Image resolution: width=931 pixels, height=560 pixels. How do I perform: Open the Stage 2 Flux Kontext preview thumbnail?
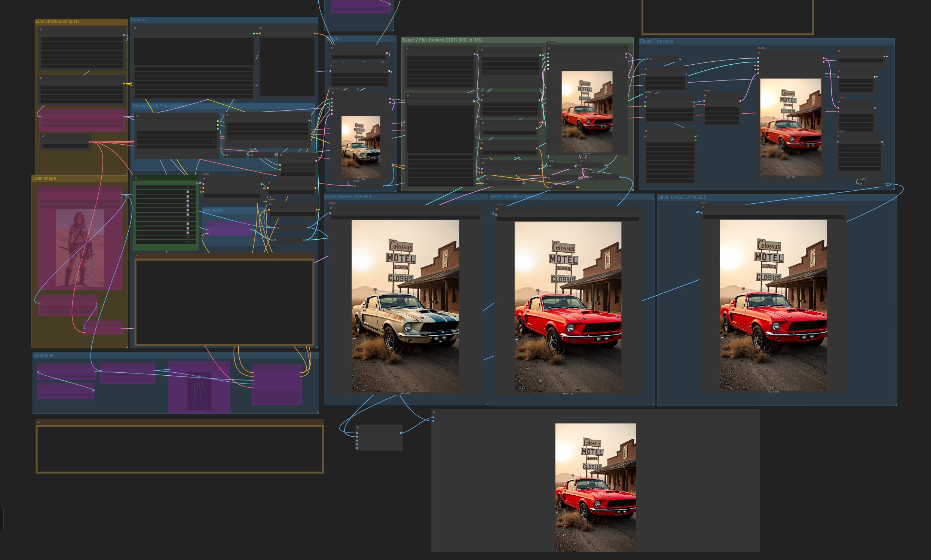587,112
